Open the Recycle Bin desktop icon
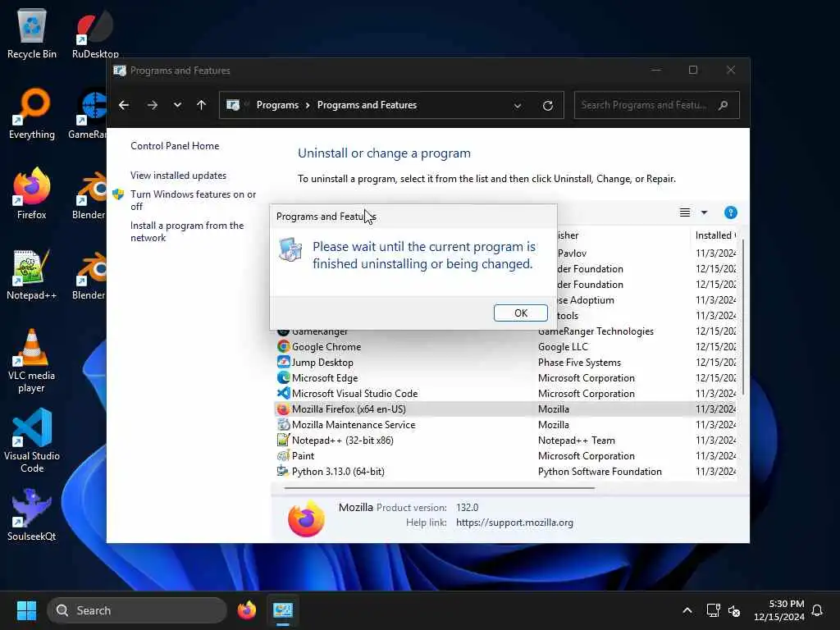The image size is (840, 630). (32, 33)
